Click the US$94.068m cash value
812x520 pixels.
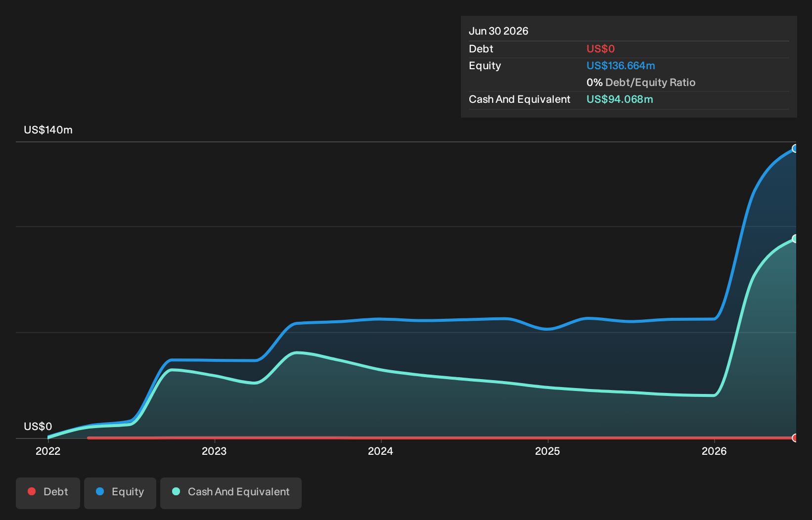pos(620,99)
